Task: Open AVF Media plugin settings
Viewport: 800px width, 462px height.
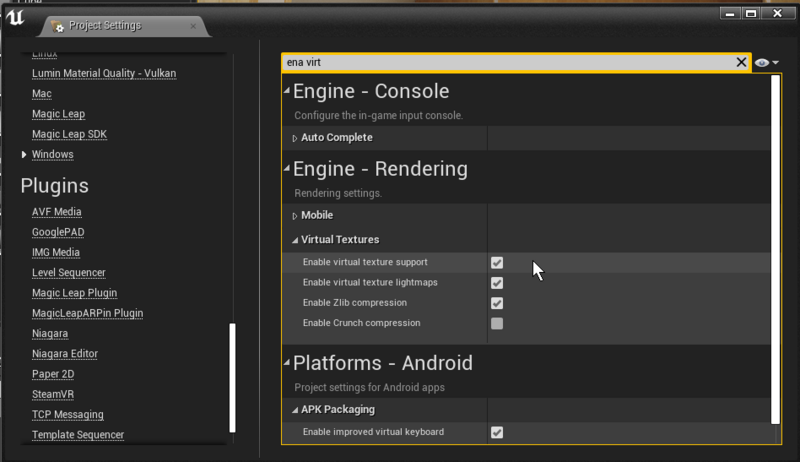Action: pyautogui.click(x=57, y=212)
